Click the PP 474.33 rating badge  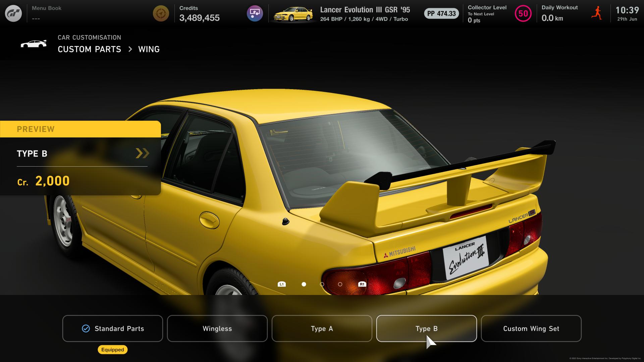tap(441, 14)
